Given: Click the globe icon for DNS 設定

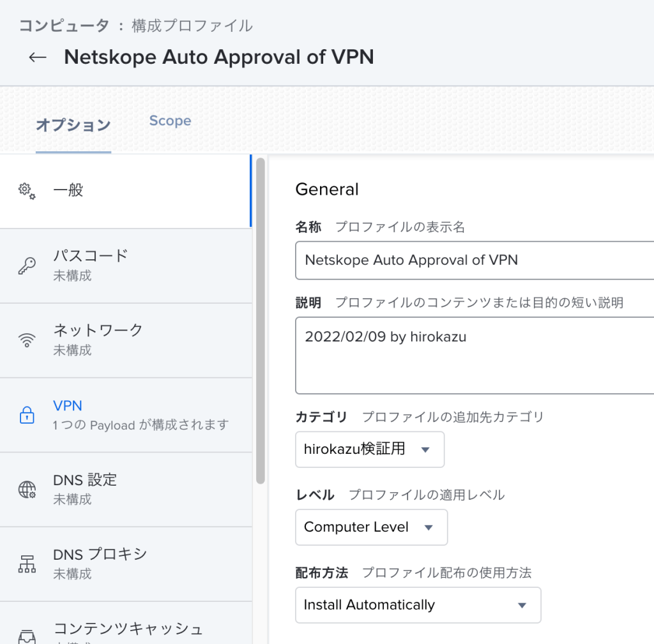Looking at the screenshot, I should coord(27,490).
